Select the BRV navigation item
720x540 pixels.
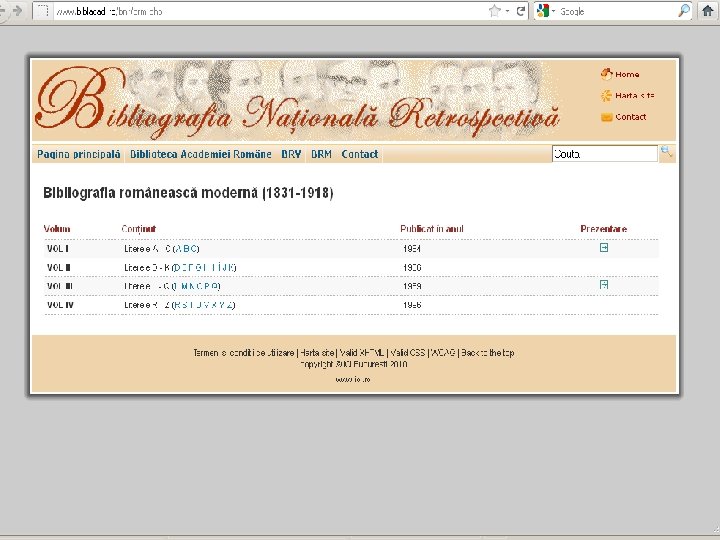click(x=291, y=154)
